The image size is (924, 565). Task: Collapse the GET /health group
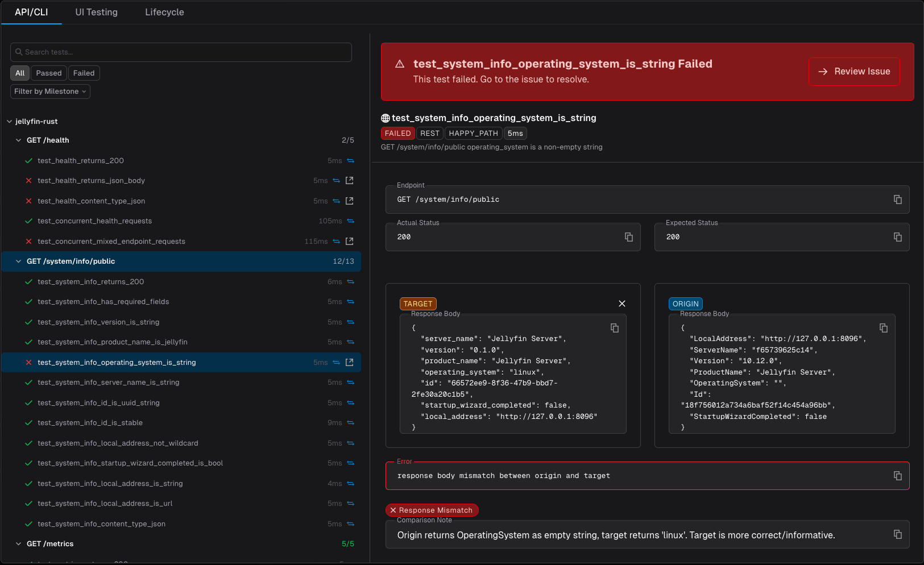point(18,140)
